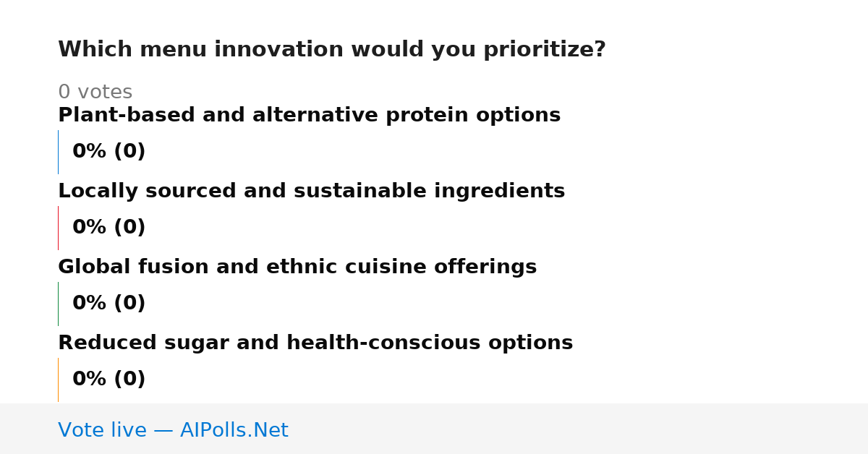Click the word 'prioritize?' in the title
The width and height of the screenshot is (868, 454).
[544, 51]
